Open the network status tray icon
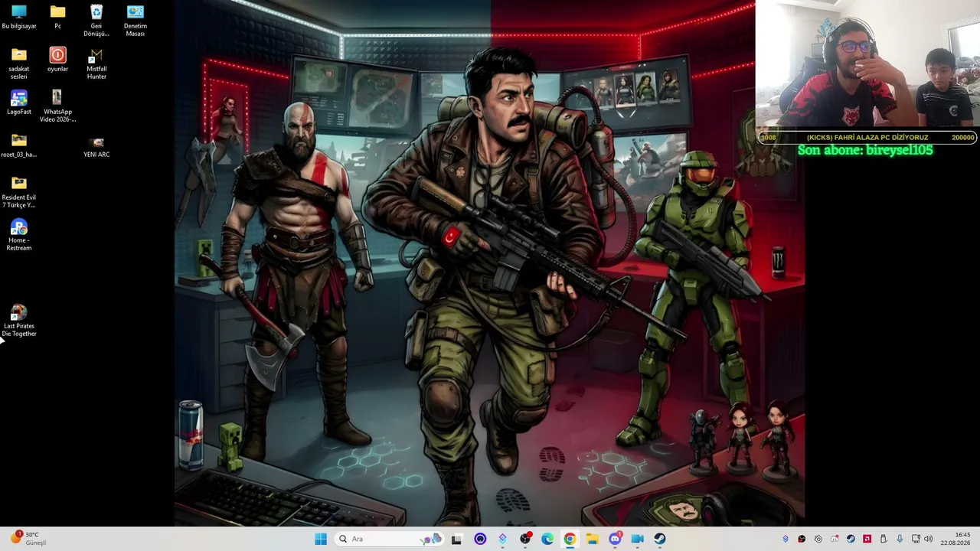 click(916, 539)
